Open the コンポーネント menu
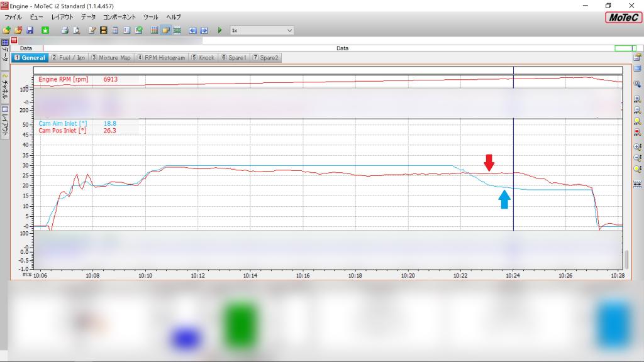The image size is (644, 362). coord(119,17)
